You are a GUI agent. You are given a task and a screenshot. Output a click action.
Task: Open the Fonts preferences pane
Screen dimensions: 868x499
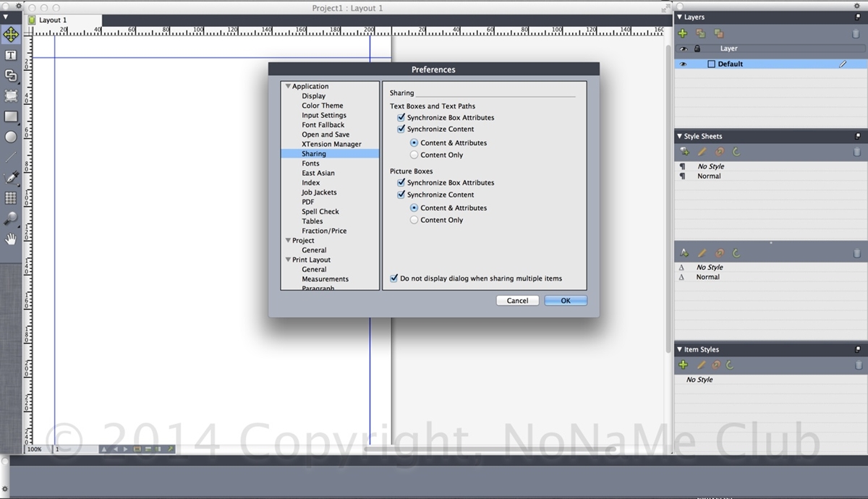(310, 163)
